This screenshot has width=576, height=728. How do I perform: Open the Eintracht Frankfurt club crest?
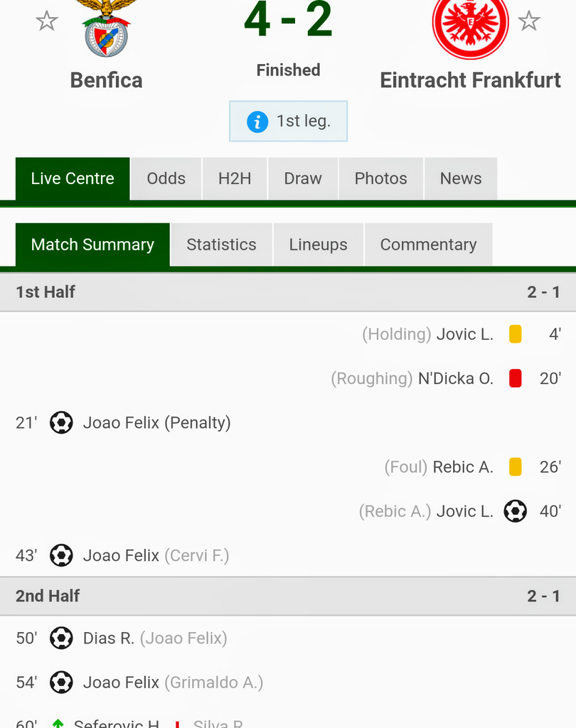point(470,28)
